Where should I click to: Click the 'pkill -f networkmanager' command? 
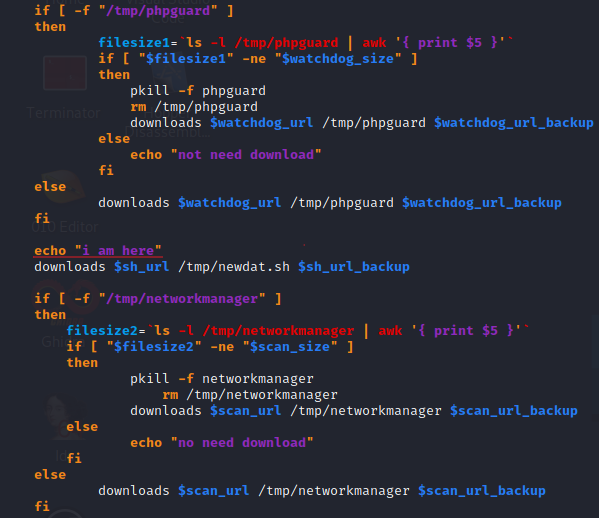[222, 379]
